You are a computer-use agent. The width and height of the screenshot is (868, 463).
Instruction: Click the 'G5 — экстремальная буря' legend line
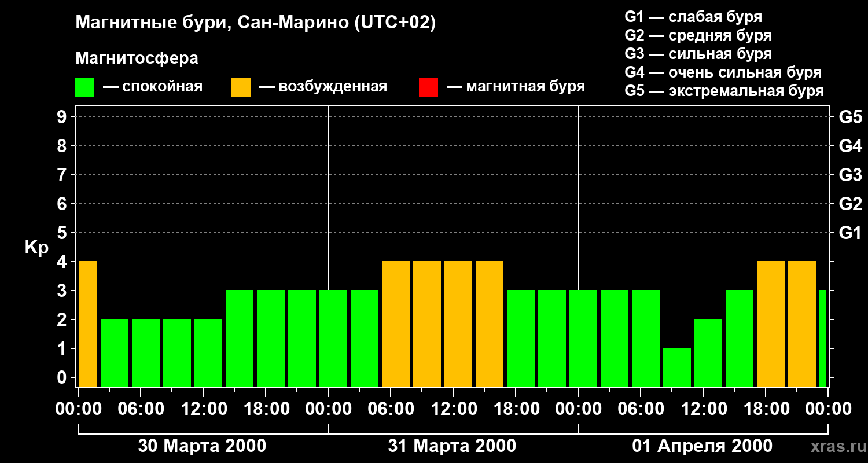click(724, 91)
